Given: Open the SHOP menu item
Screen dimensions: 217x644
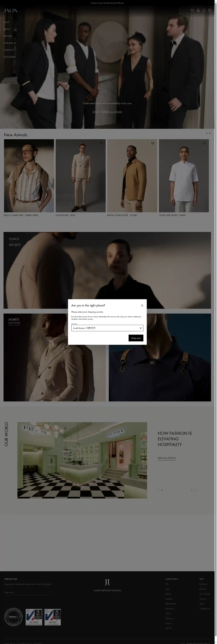Looking at the screenshot, I should [x=6, y=23].
